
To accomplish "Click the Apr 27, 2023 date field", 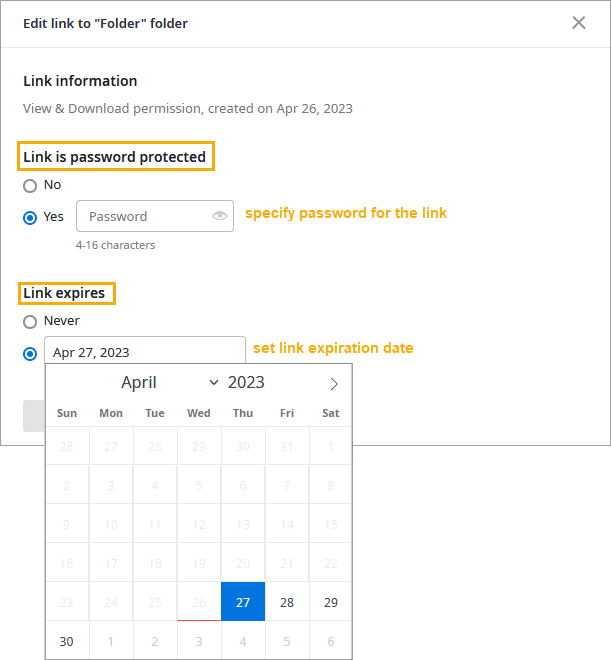I will pyautogui.click(x=144, y=352).
